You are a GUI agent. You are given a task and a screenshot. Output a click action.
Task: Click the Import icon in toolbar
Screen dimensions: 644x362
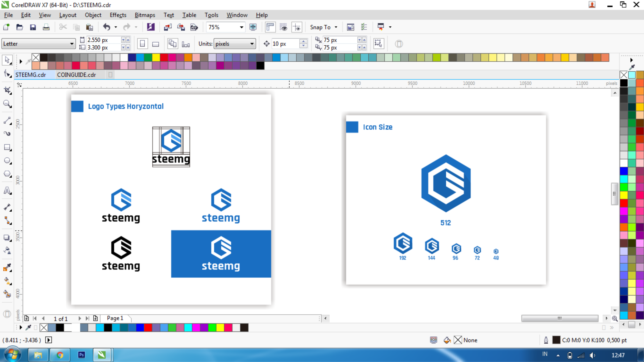[x=167, y=27]
